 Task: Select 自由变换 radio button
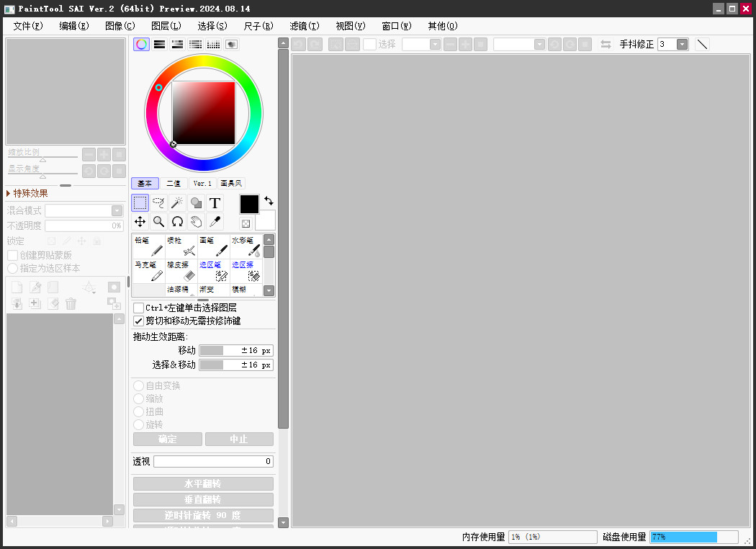pyautogui.click(x=138, y=385)
